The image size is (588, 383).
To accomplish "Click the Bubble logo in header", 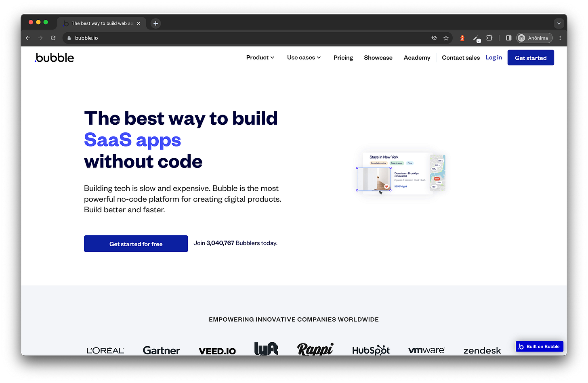I will 55,58.
